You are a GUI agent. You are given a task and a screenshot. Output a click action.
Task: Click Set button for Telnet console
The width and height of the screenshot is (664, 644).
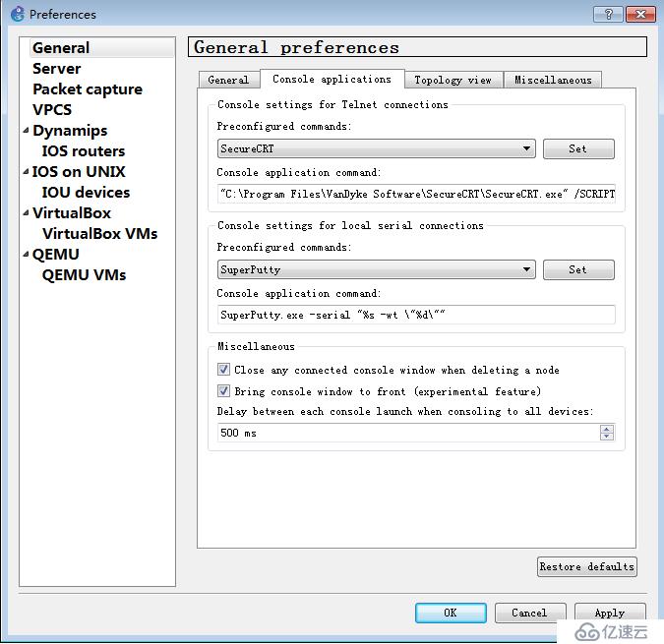(578, 148)
